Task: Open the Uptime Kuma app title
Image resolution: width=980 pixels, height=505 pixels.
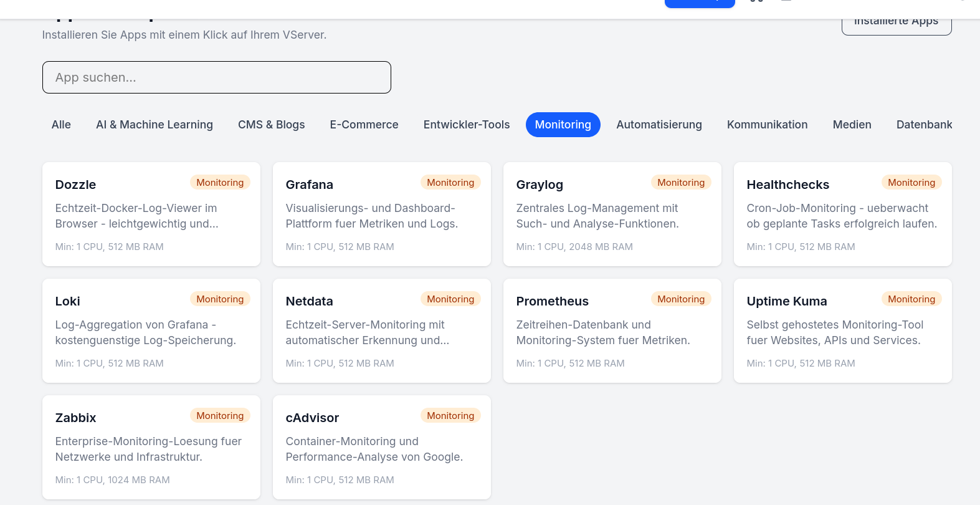Action: [787, 301]
